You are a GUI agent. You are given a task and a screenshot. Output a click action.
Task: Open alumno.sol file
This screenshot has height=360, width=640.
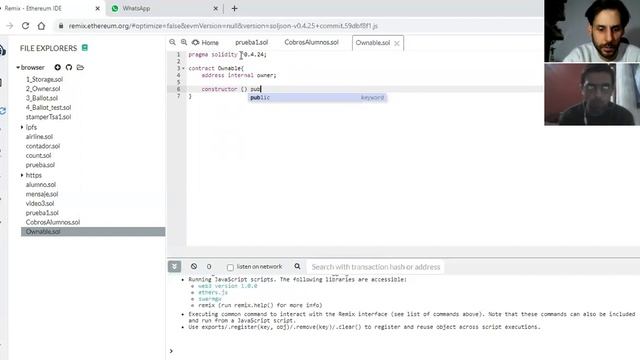pos(41,184)
